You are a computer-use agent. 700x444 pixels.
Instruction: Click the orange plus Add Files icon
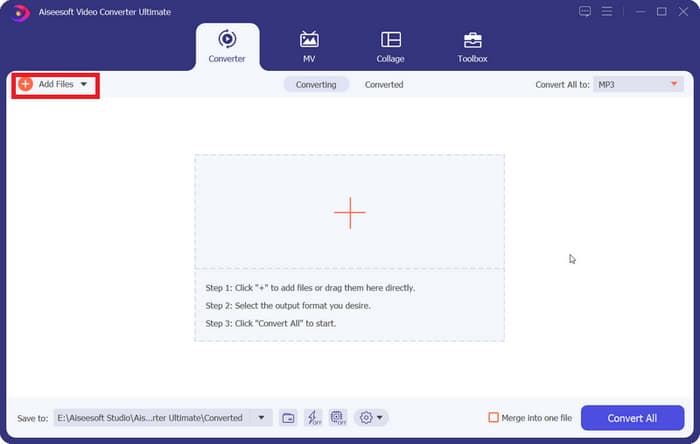point(25,84)
